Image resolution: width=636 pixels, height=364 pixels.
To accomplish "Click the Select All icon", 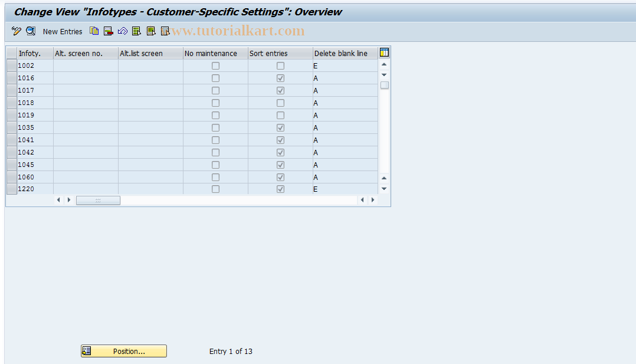I will tap(137, 31).
